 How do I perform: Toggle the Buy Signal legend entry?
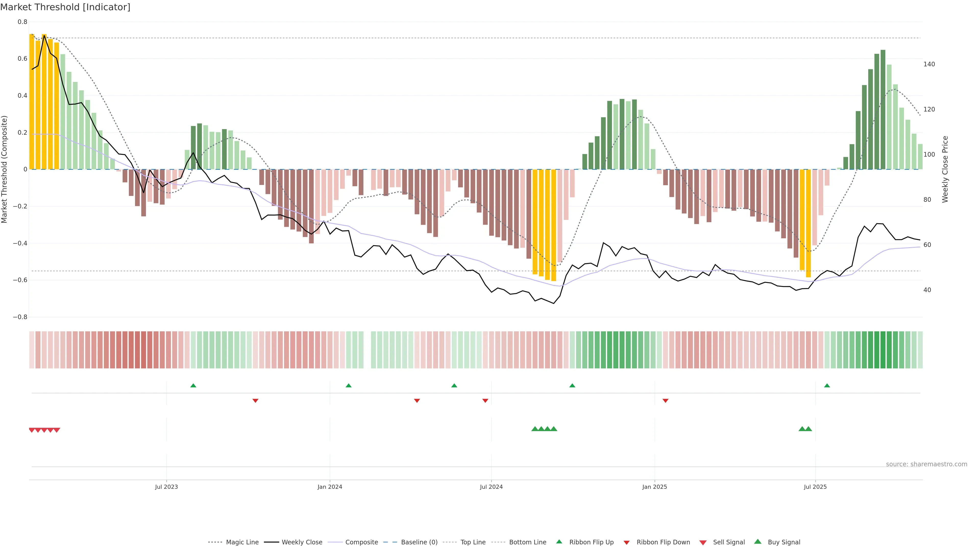784,542
